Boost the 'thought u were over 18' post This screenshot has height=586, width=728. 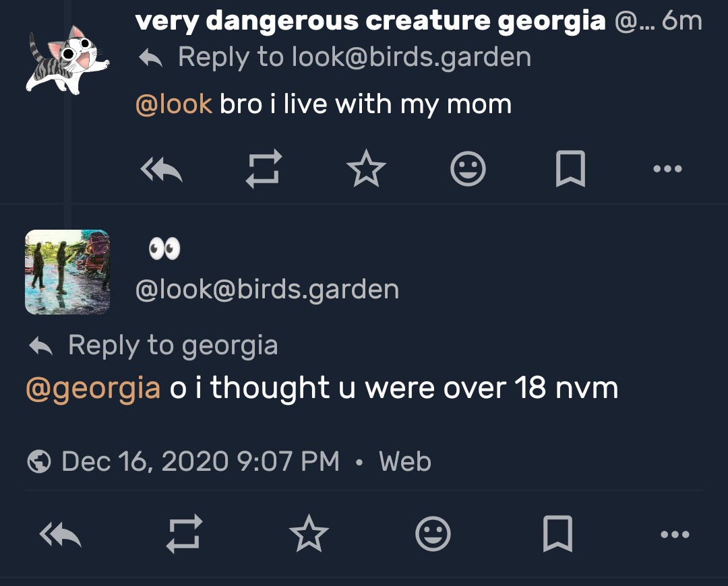click(185, 535)
